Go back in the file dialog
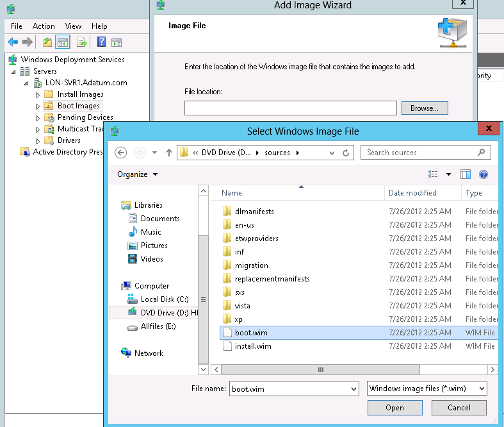 [x=121, y=153]
